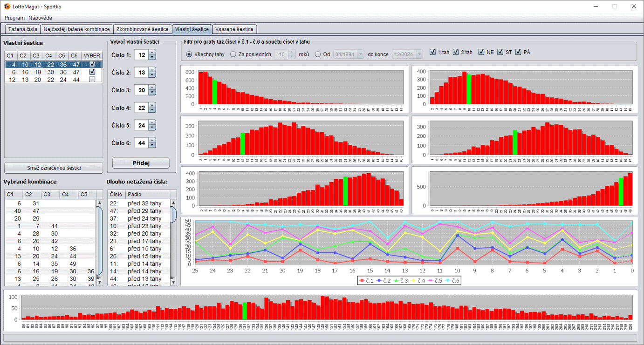Viewport: 644px width, 345px height.
Task: Click the Číslo column header in Dlouho netažená
Action: [116, 194]
